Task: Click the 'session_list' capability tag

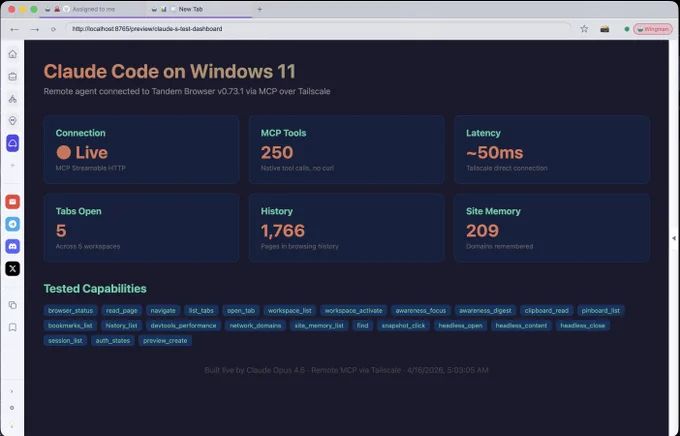Action: coord(65,341)
